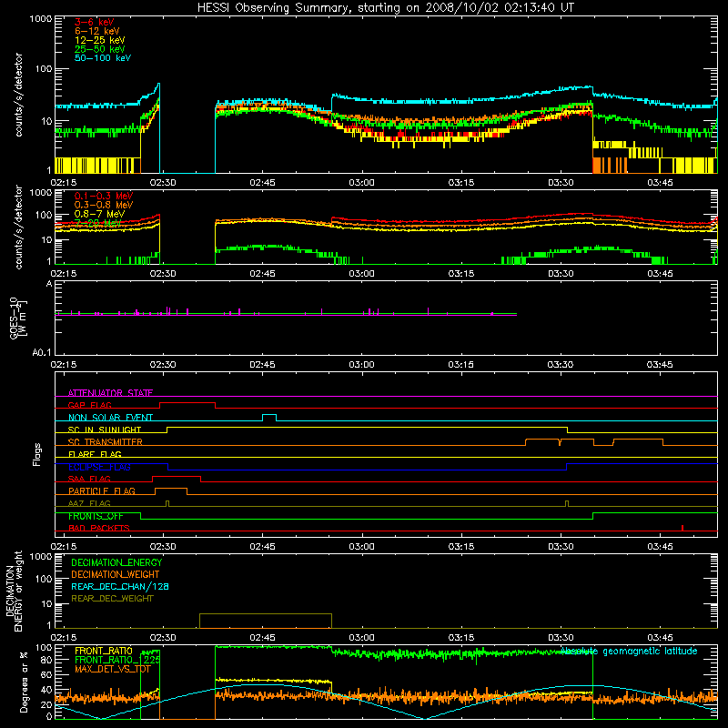
Task: Click the 3-6 keV legend label
Action: coord(95,22)
